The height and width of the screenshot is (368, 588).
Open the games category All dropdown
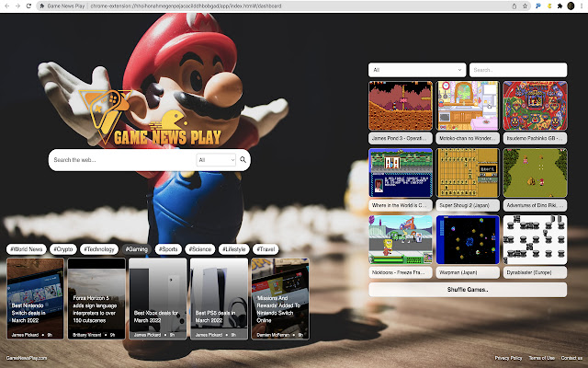(x=417, y=70)
